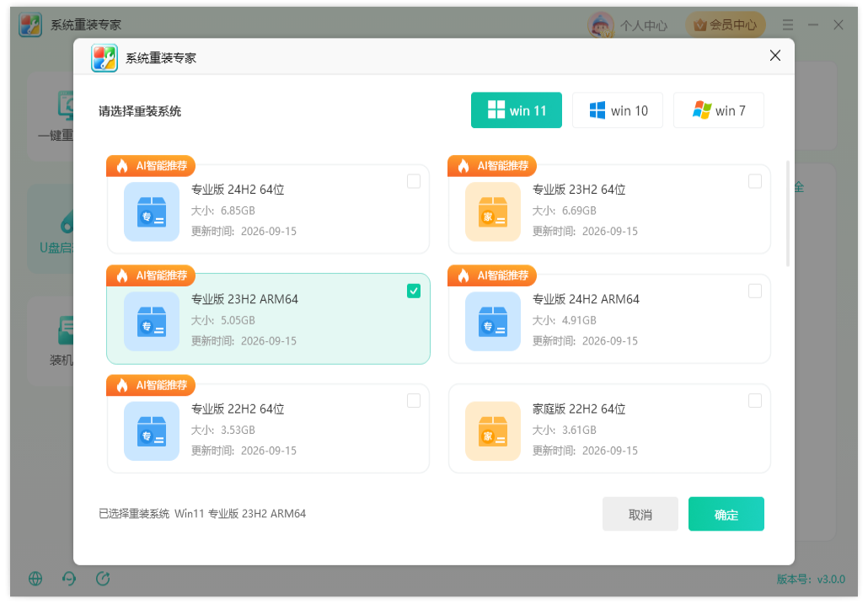Image resolution: width=868 pixels, height=604 pixels.
Task: Open 会员中心 in the main window
Action: tap(726, 25)
